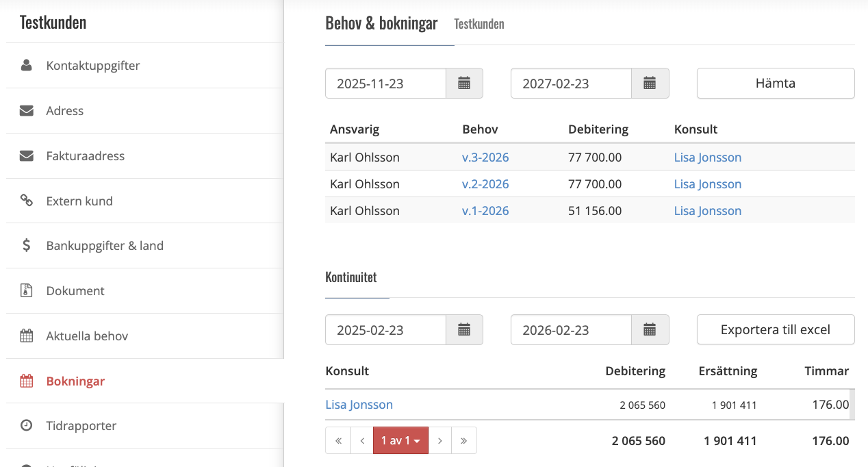Click Karl Ohlsson in the v.3-2026 row

coord(365,157)
